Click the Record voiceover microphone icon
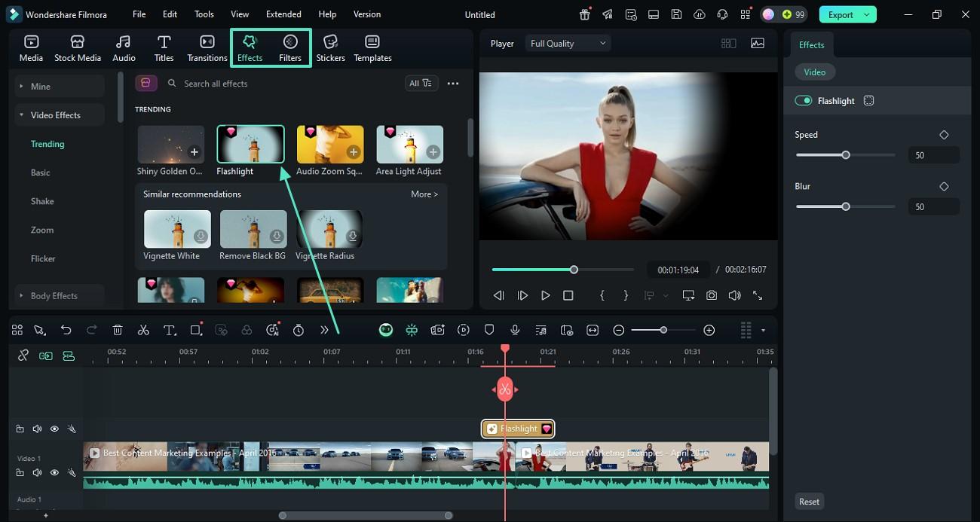Image resolution: width=980 pixels, height=522 pixels. pyautogui.click(x=515, y=330)
